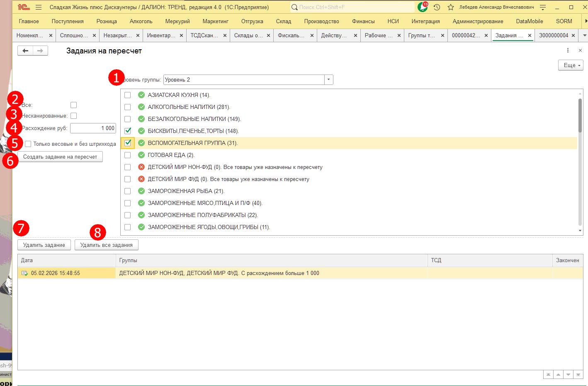Open the three-dot form options icon
The image size is (588, 386).
[x=568, y=51]
